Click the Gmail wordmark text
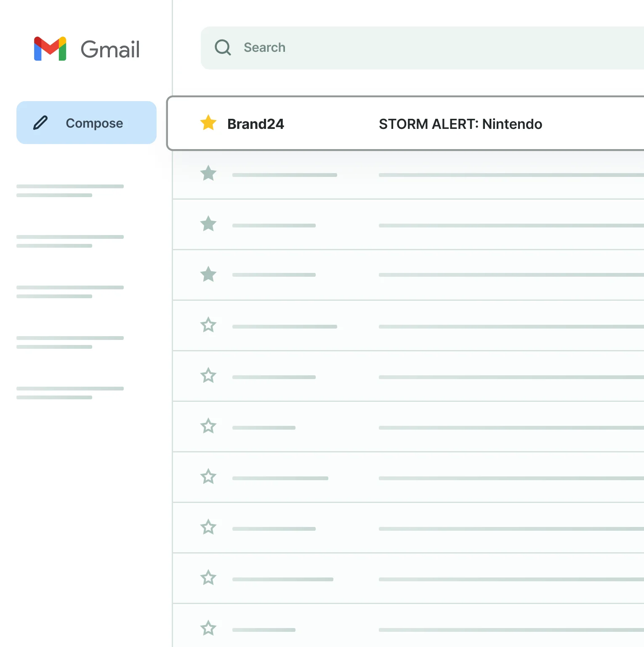644x647 pixels. pyautogui.click(x=110, y=49)
